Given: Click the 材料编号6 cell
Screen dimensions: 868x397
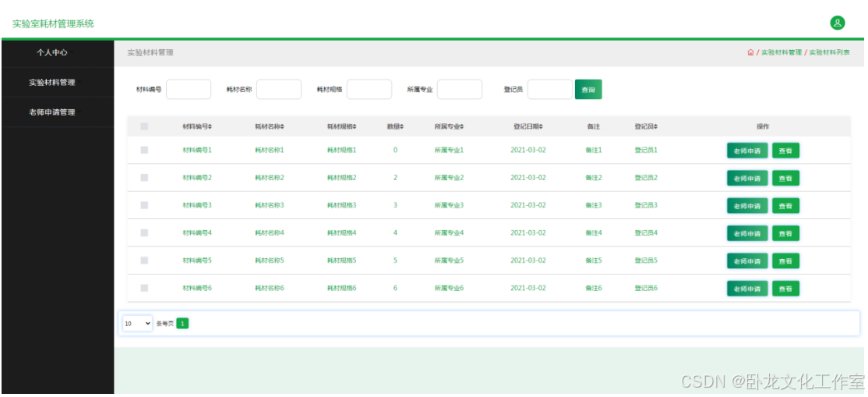Looking at the screenshot, I should point(197,289).
